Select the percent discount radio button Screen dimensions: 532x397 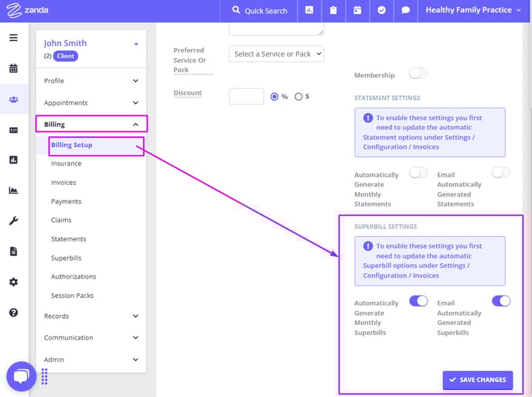[275, 97]
